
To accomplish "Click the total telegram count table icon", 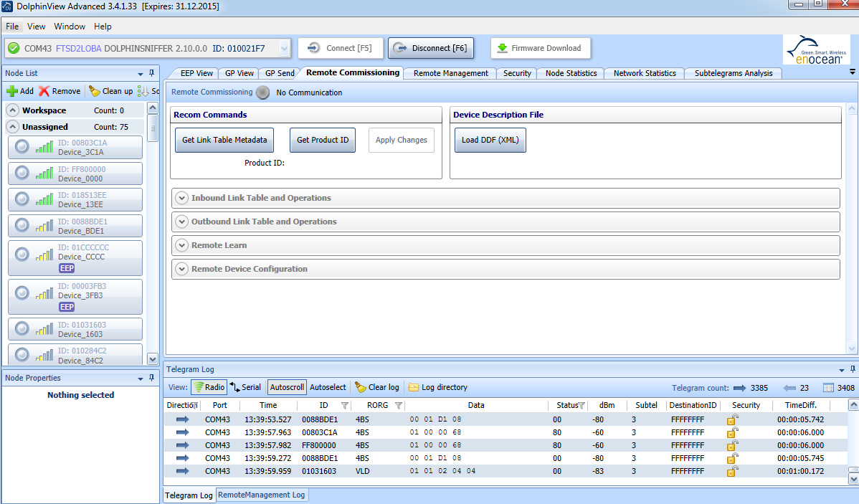I will (x=828, y=388).
